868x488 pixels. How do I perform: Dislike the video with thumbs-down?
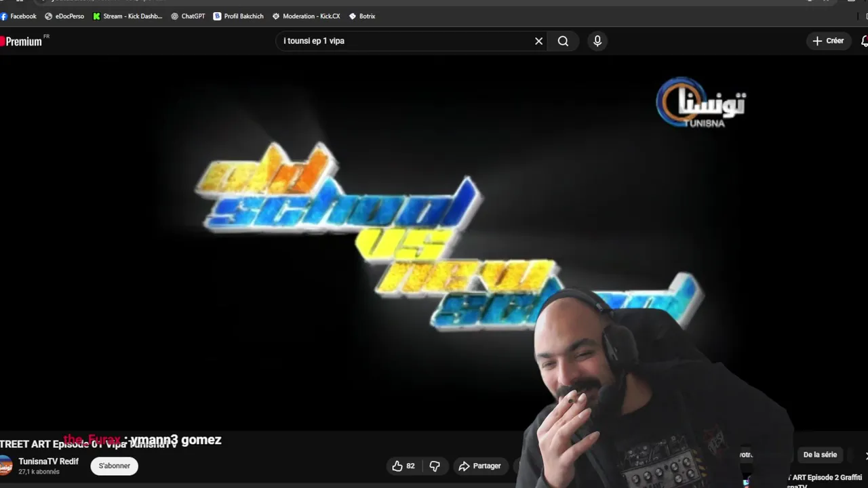tap(435, 466)
